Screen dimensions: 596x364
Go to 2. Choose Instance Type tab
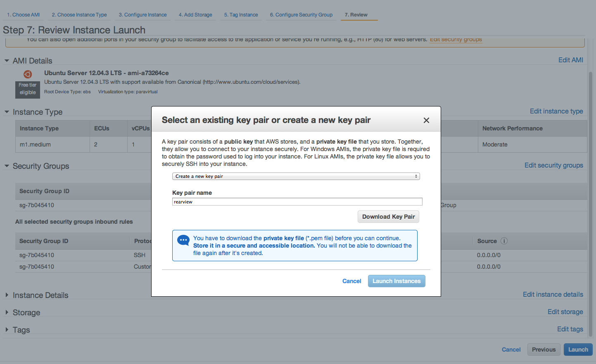click(x=79, y=15)
